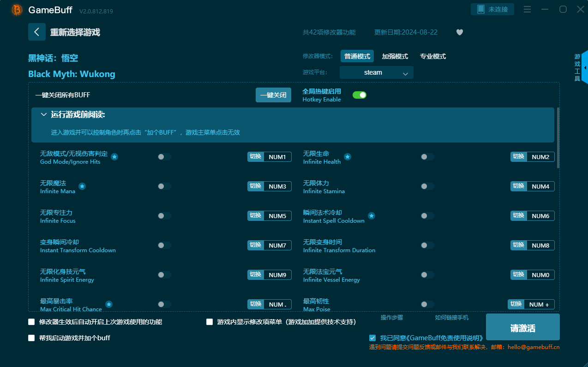This screenshot has height=367, width=588.
Task: Click the 游戏工具 side panel label
Action: [x=577, y=68]
